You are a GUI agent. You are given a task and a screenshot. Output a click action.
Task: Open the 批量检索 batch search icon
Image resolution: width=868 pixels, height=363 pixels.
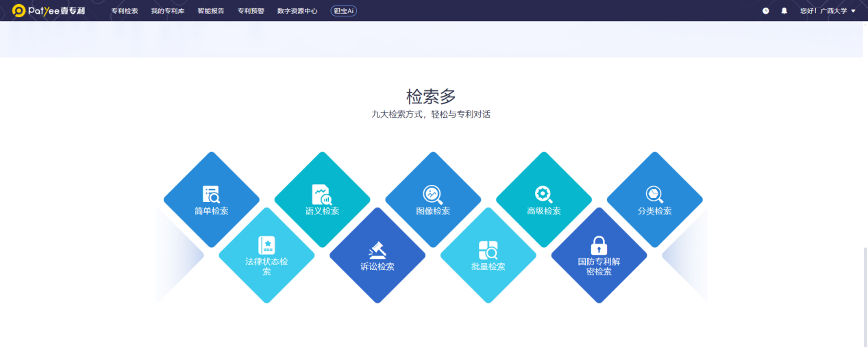click(x=488, y=250)
